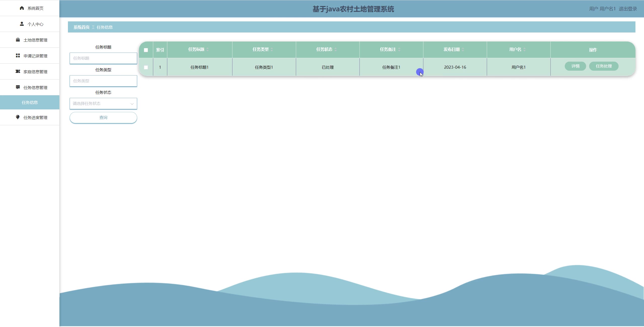644x327 pixels.
Task: Click the 查询 search button
Action: 103,117
